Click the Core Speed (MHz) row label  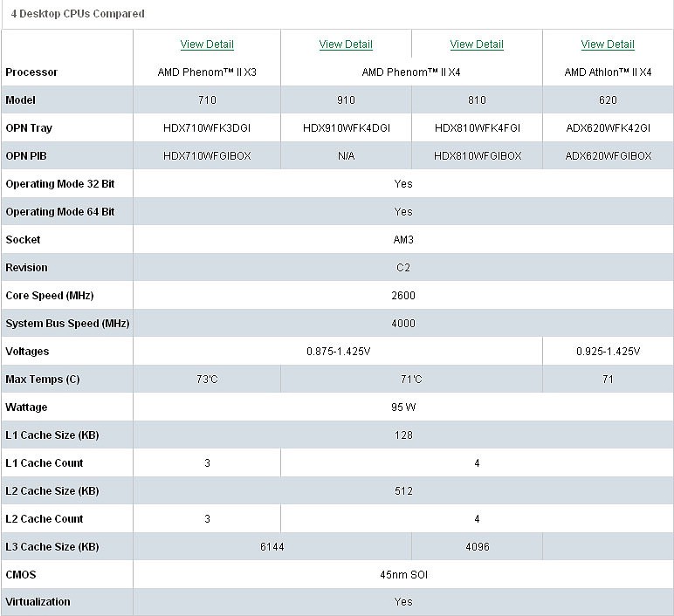click(50, 296)
